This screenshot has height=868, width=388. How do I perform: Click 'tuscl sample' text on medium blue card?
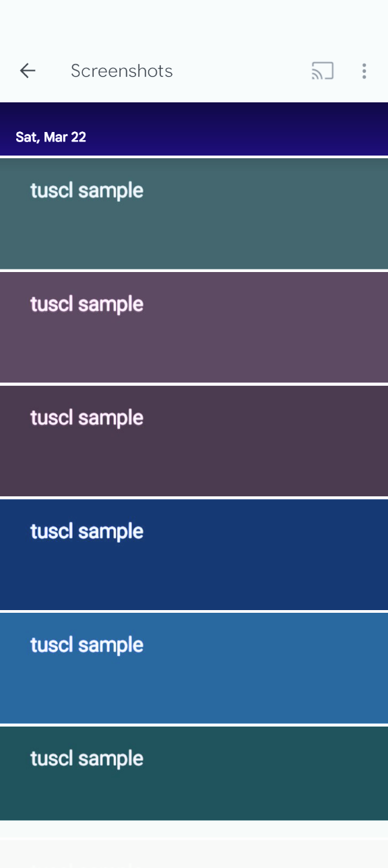[87, 646]
